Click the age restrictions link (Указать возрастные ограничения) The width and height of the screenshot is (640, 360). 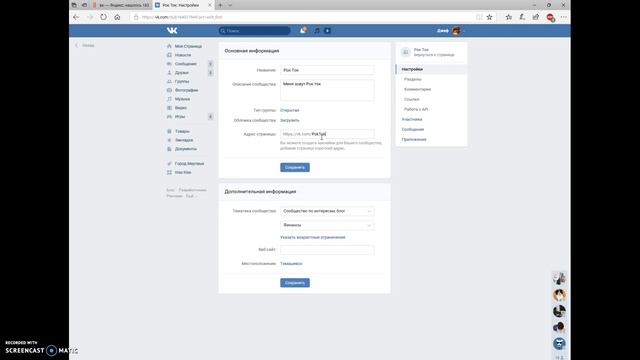[313, 237]
